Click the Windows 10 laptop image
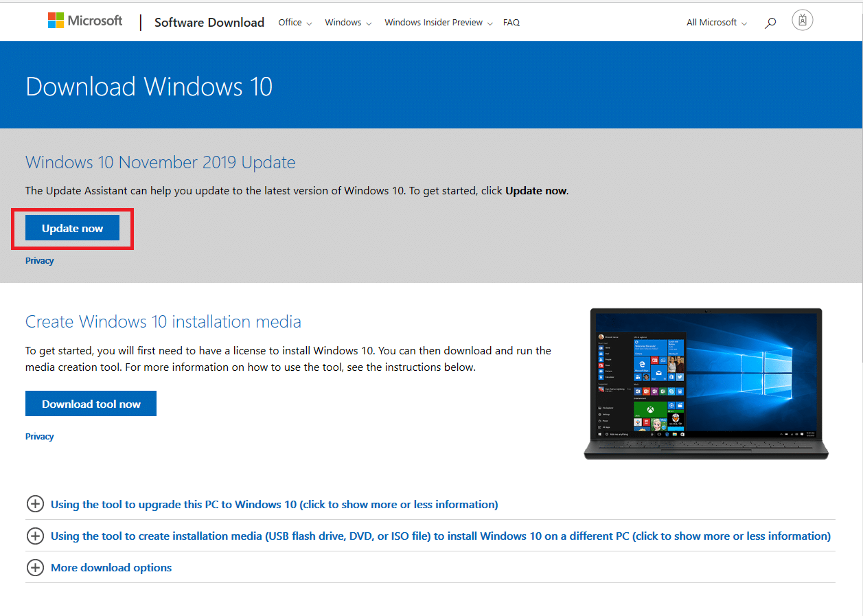 pos(706,384)
